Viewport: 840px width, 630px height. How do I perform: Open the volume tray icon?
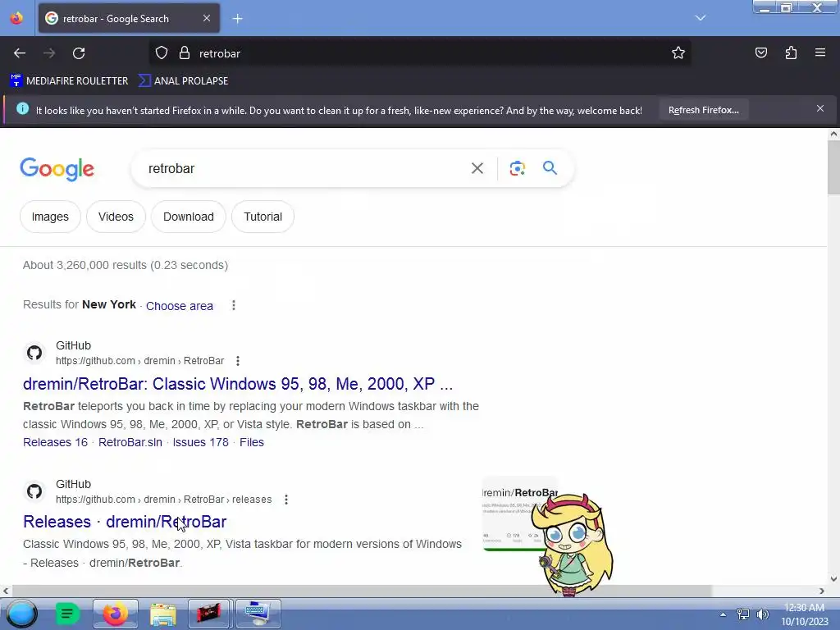(x=762, y=614)
